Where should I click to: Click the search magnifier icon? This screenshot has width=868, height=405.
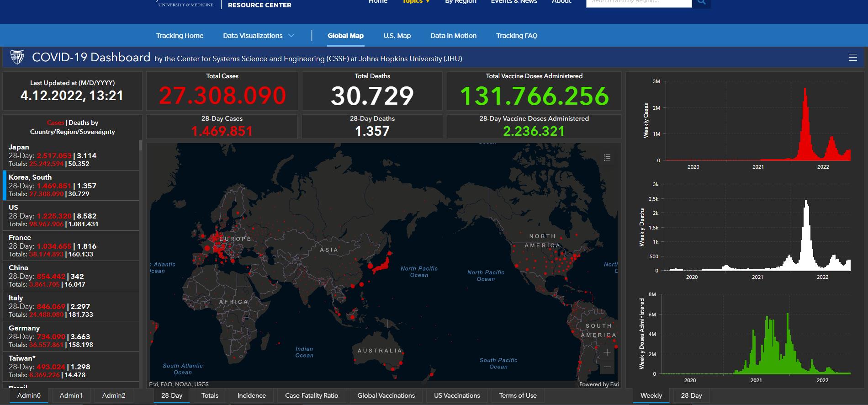[x=701, y=2]
